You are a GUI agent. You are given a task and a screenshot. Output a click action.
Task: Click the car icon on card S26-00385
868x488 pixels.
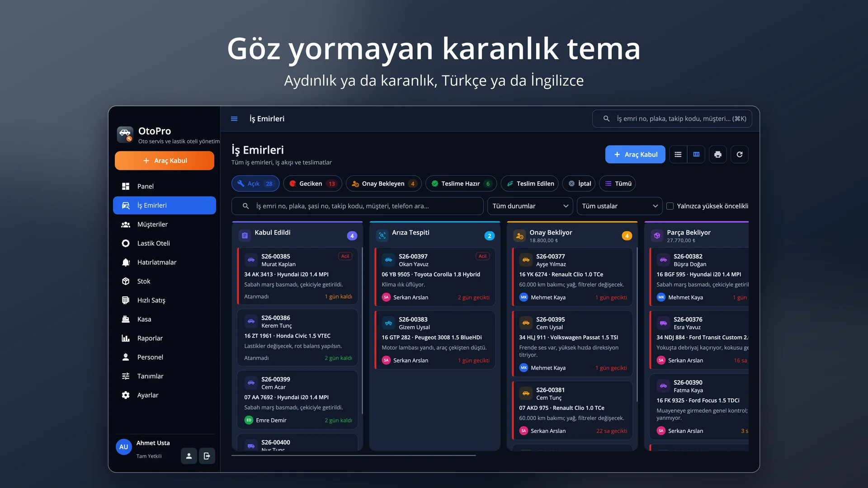coord(251,260)
